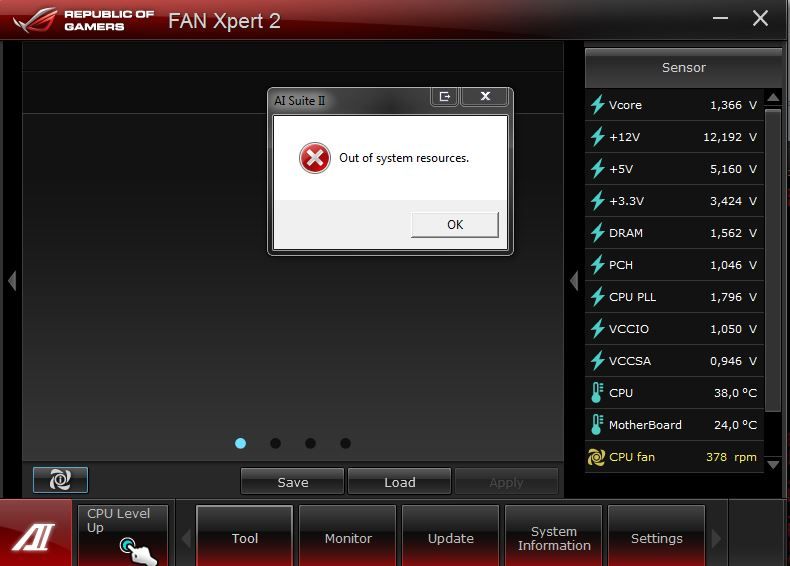Click the VCCIO value 1,050 V
Image resolution: width=790 pixels, height=566 pixels.
(733, 329)
